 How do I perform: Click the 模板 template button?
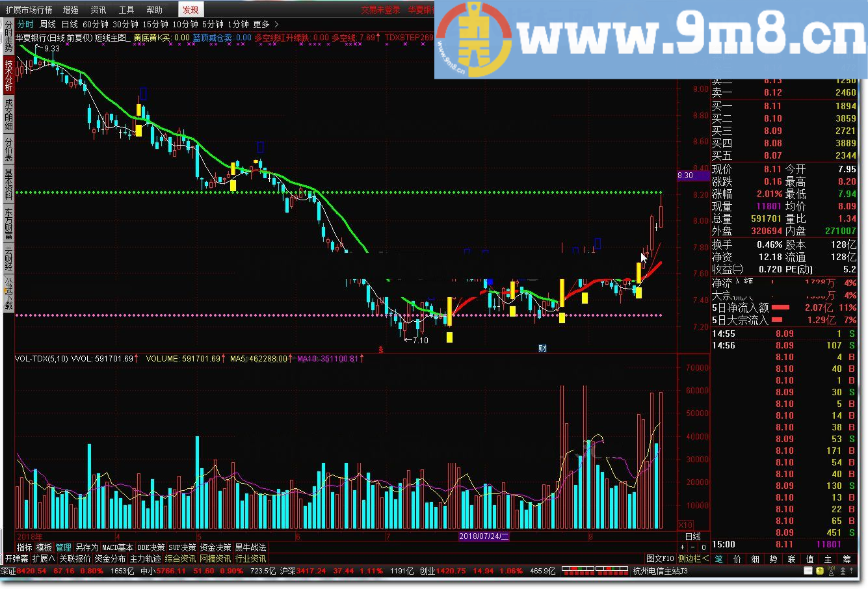click(x=44, y=547)
